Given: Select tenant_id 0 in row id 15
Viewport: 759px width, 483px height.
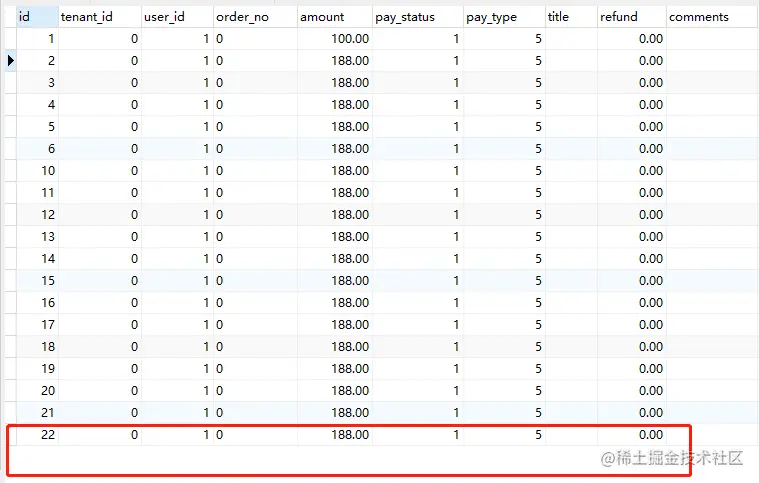Looking at the screenshot, I should tap(100, 281).
